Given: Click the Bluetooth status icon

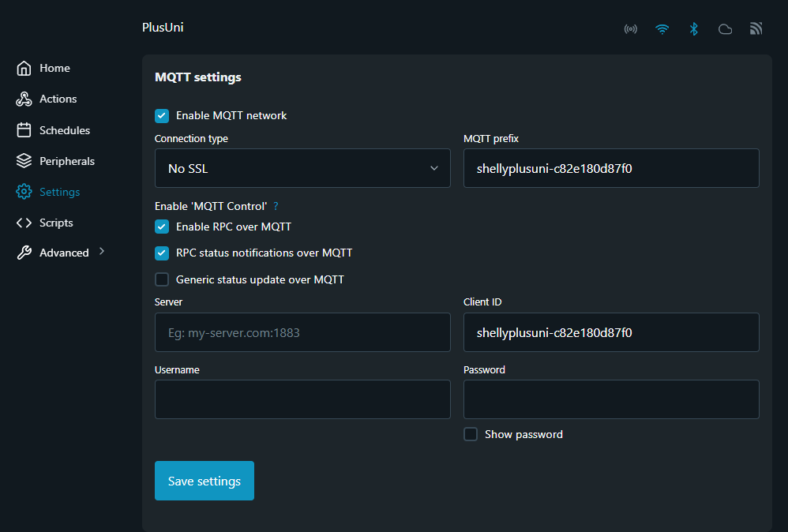Looking at the screenshot, I should click(693, 29).
